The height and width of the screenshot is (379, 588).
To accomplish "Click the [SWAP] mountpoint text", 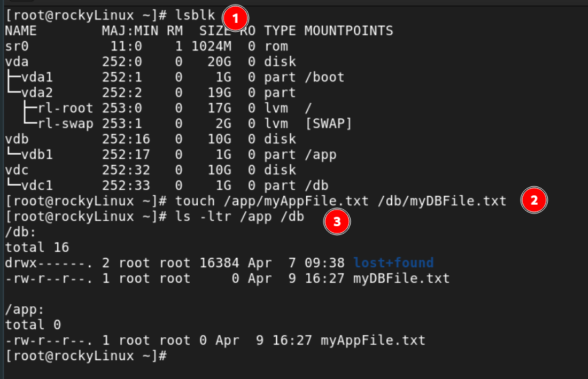I will click(x=328, y=124).
